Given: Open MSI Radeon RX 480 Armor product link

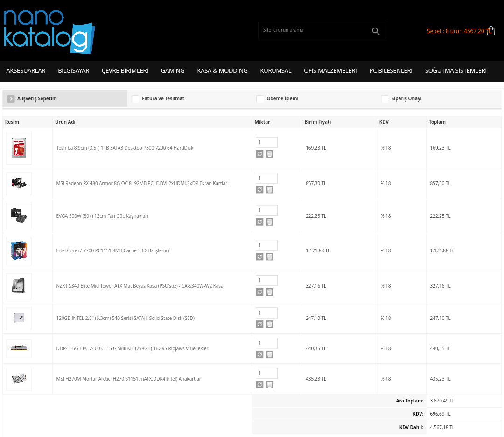Looking at the screenshot, I should click(142, 183).
